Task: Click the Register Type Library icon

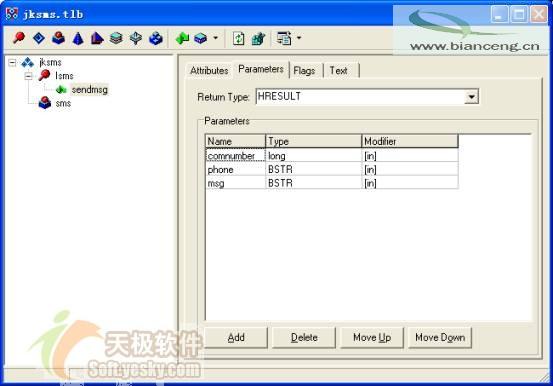Action: pos(259,38)
